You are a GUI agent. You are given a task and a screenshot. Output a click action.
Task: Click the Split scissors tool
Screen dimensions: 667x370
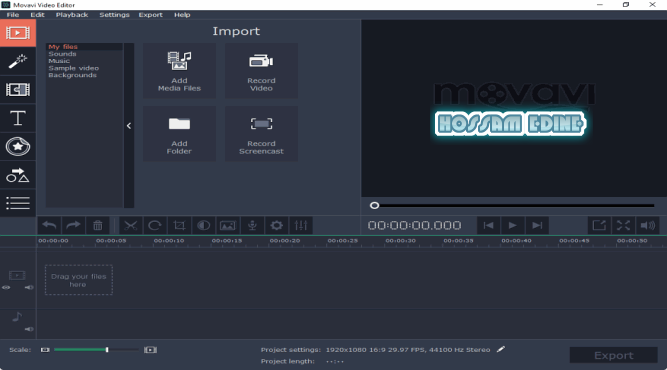point(131,225)
